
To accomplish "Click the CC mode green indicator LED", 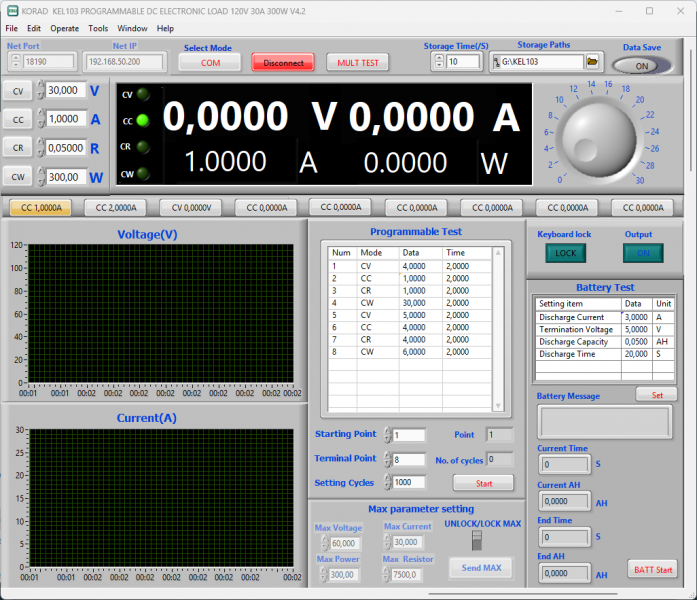I will click(143, 120).
